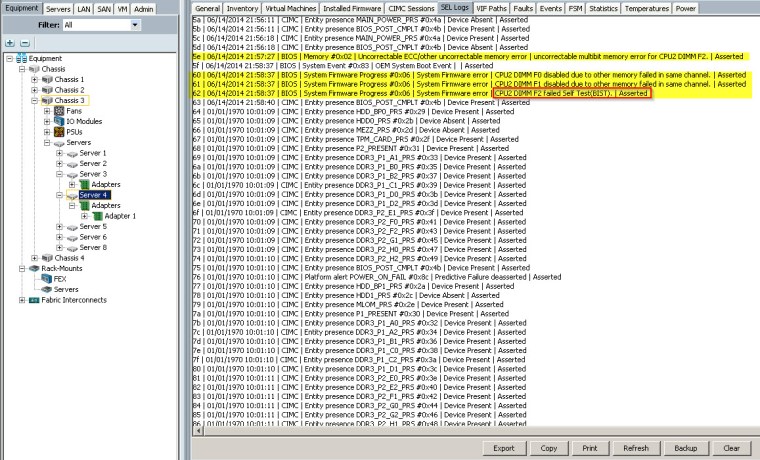This screenshot has height=460, width=760.
Task: Expand the Fabric Interconnects node
Action: (22, 300)
